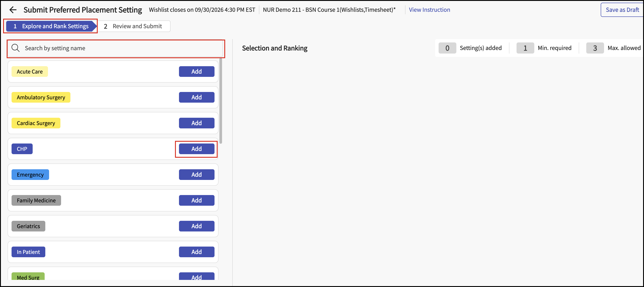
Task: Click the search magnifier icon
Action: coord(16,48)
